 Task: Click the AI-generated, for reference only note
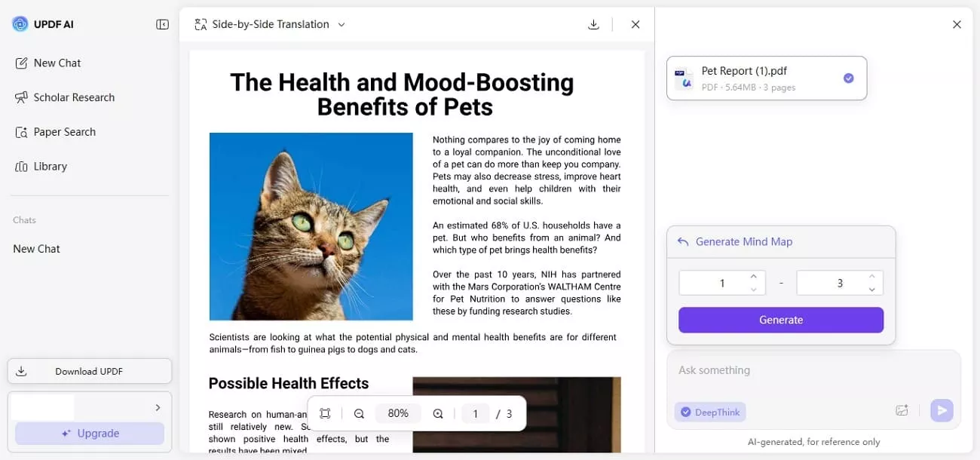pyautogui.click(x=813, y=442)
